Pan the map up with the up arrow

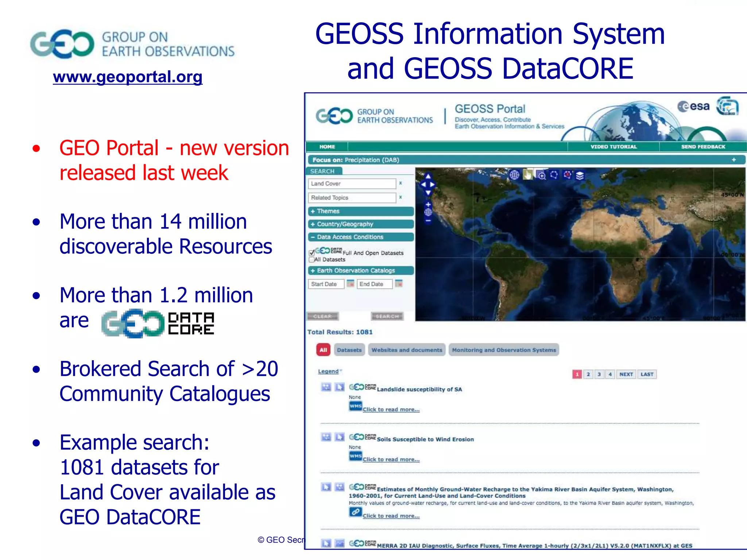point(428,176)
